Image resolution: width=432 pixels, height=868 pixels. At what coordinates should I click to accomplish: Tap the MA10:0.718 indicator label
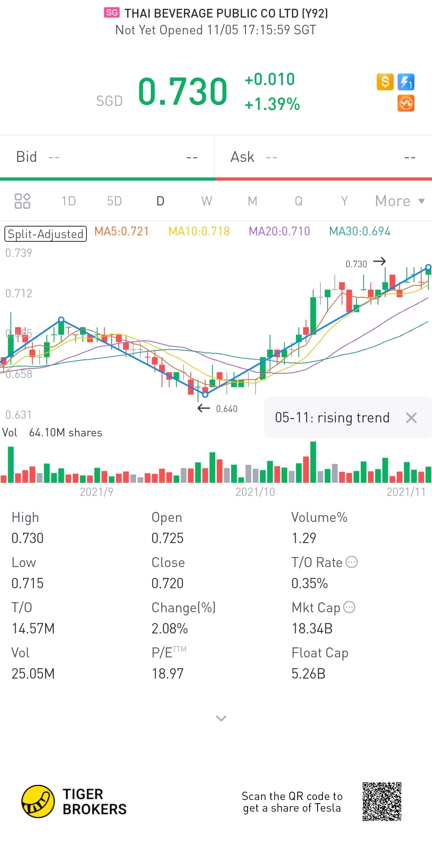point(199,231)
